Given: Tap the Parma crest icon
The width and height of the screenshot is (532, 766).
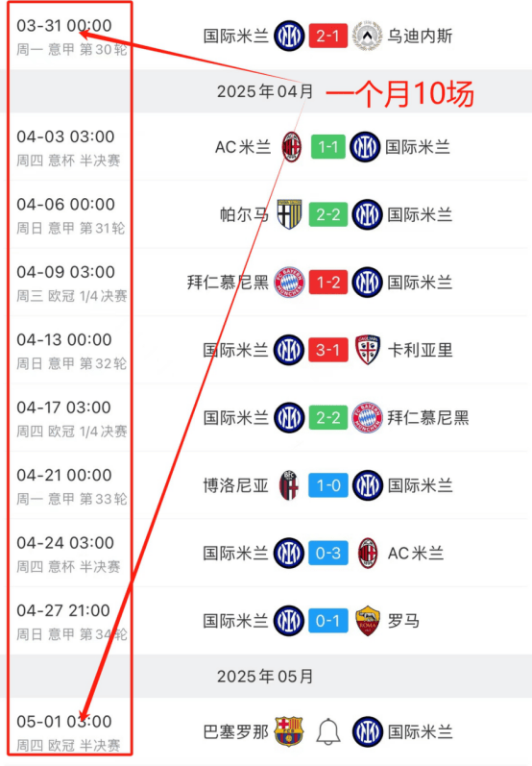Looking at the screenshot, I should click(289, 214).
